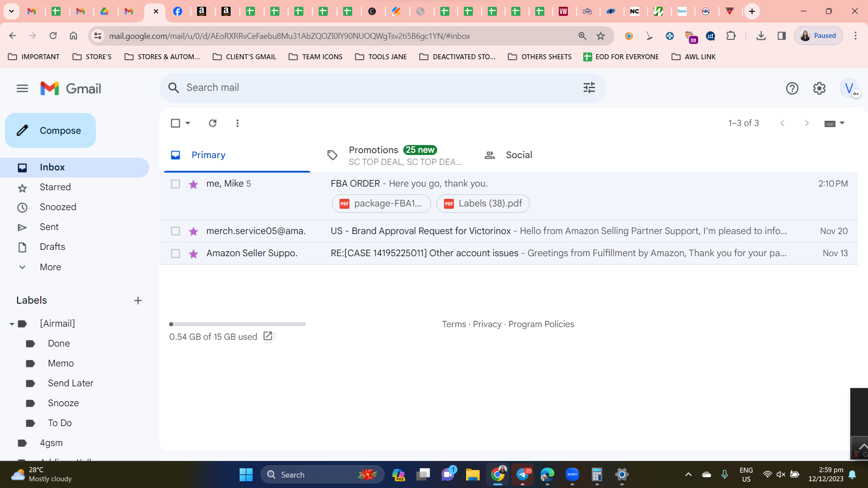Switch to the Primary tab
This screenshot has height=488, width=868.
237,155
